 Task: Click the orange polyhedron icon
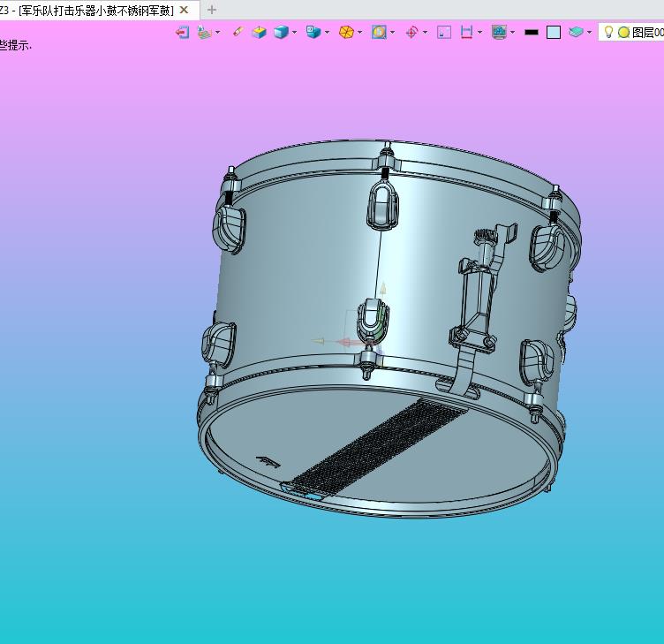pyautogui.click(x=346, y=32)
